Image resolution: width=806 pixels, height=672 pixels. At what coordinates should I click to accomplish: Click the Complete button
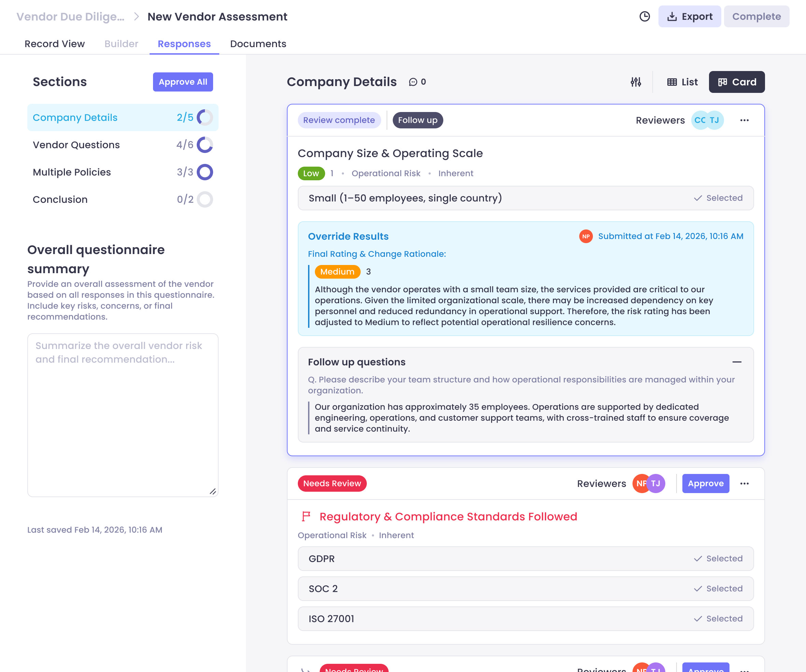(756, 16)
